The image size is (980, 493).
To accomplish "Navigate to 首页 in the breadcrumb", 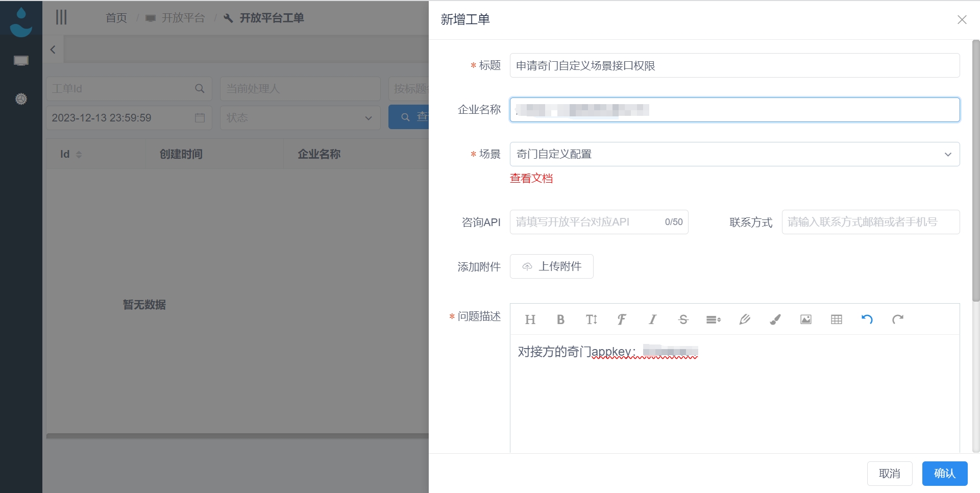I will click(116, 18).
